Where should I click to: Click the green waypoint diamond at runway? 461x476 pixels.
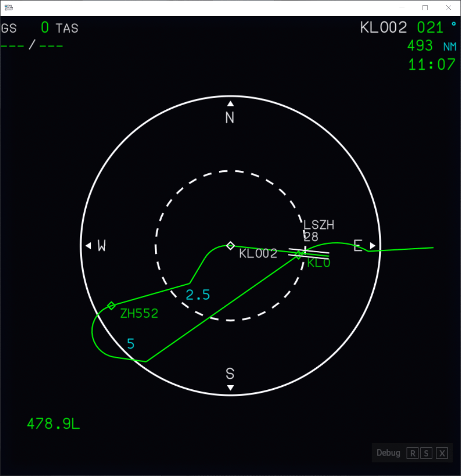(x=298, y=255)
